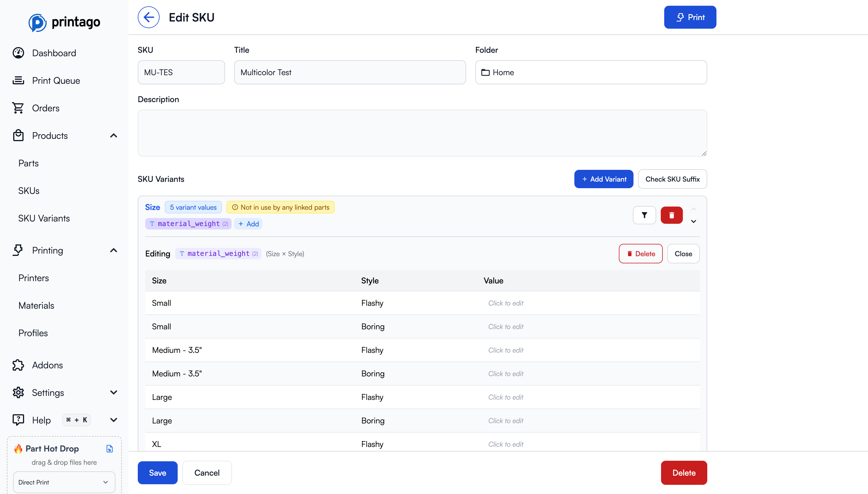Click the Add Variant button
This screenshot has height=494, width=868.
click(x=604, y=179)
